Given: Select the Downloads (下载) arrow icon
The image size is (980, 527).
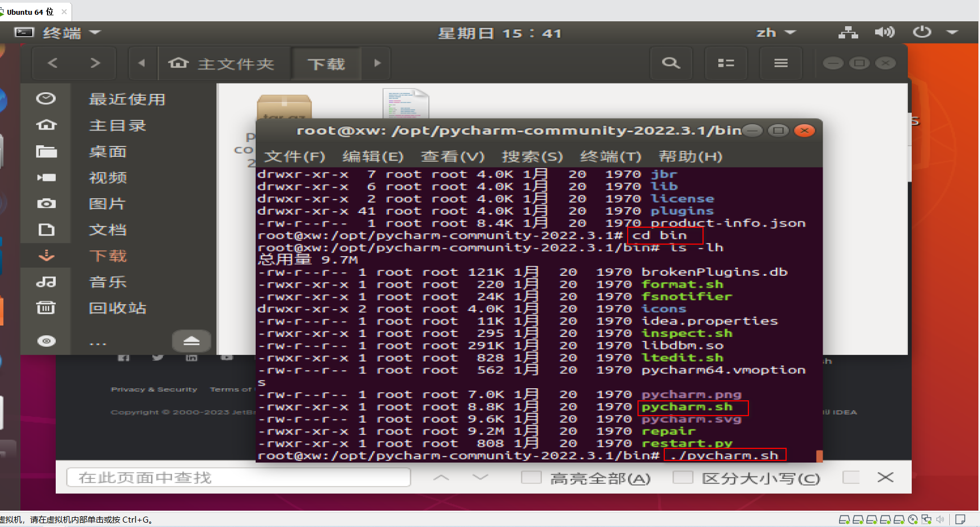Looking at the screenshot, I should [x=46, y=256].
